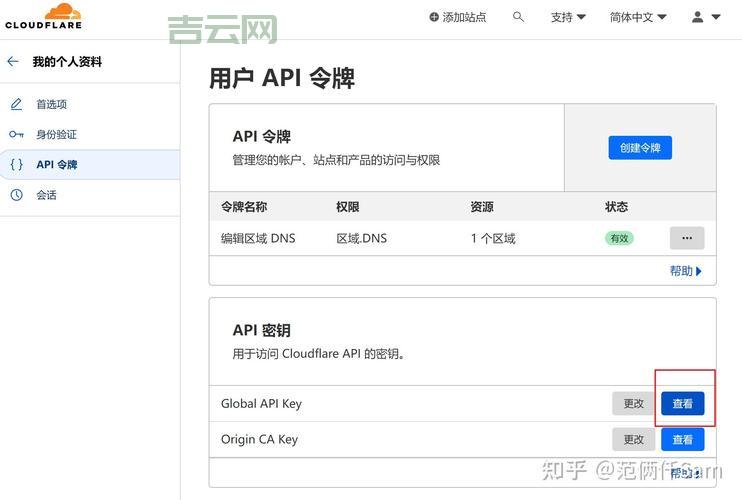Image resolution: width=742 pixels, height=500 pixels.
Task: Click the plus icon beside 添加站点
Action: click(x=433, y=17)
